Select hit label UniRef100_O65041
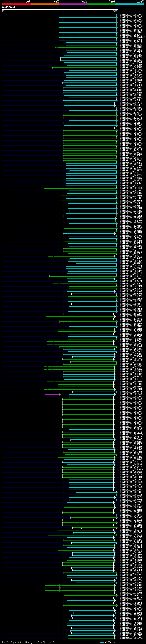 [x=131, y=550]
